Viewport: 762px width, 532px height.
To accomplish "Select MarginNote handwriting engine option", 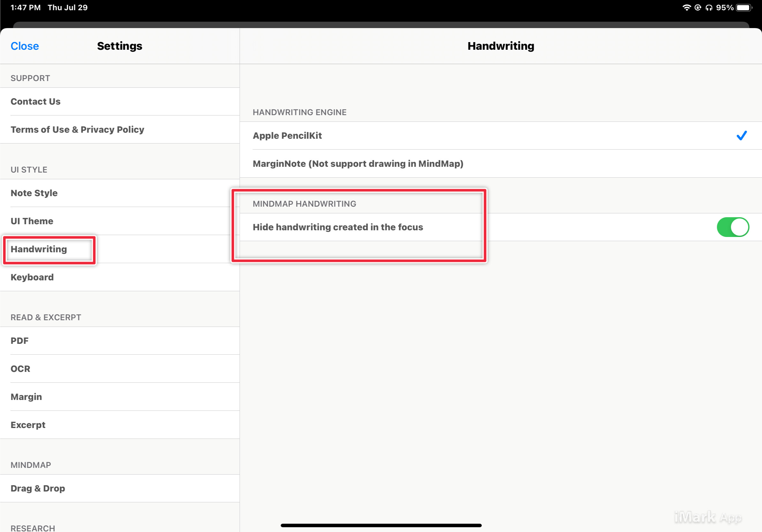I will [x=358, y=164].
